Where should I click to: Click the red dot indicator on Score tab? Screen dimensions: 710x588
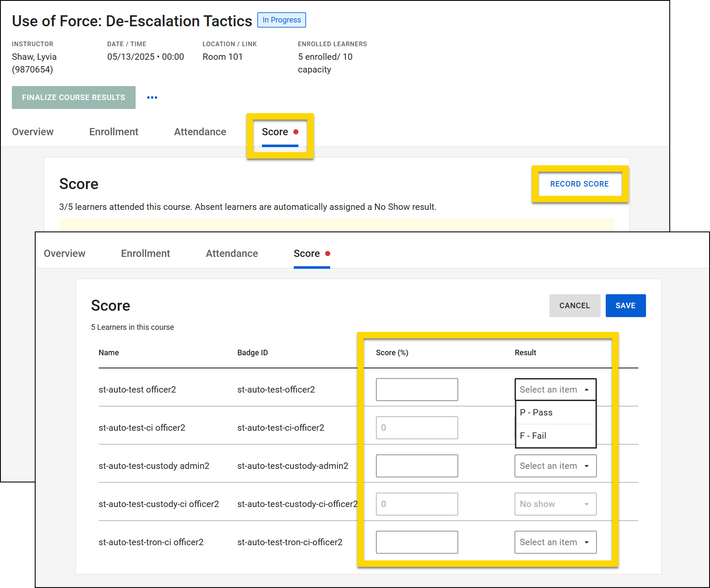point(296,132)
